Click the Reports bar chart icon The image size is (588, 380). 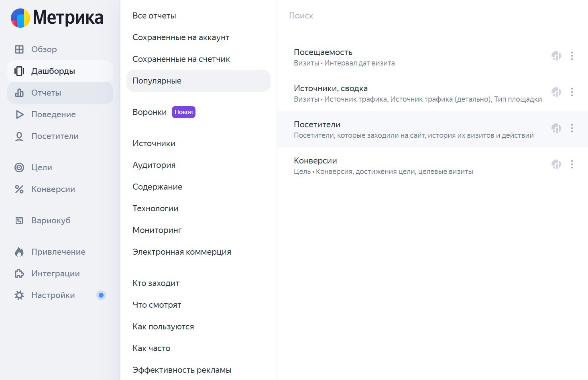pos(19,93)
